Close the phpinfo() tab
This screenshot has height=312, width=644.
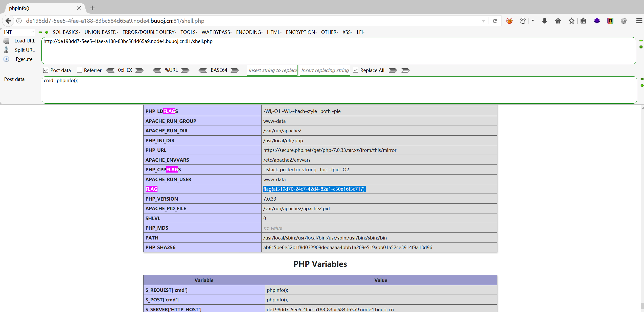coord(79,8)
